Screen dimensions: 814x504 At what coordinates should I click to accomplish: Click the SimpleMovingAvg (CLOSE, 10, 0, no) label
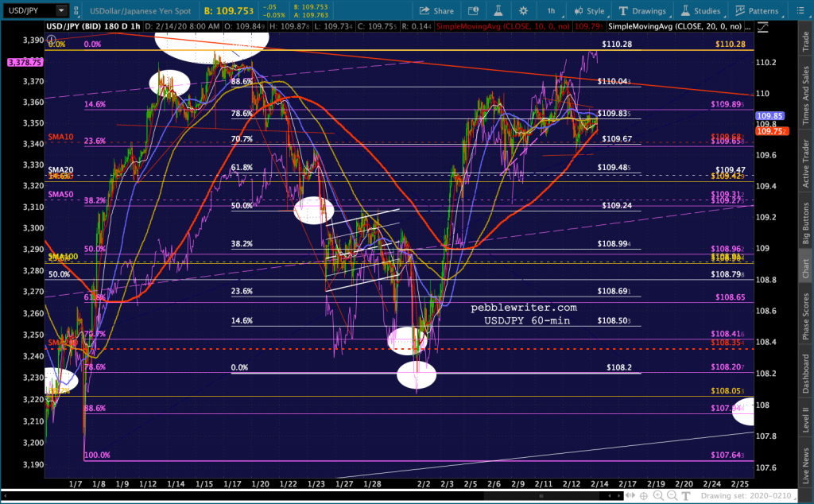503,26
